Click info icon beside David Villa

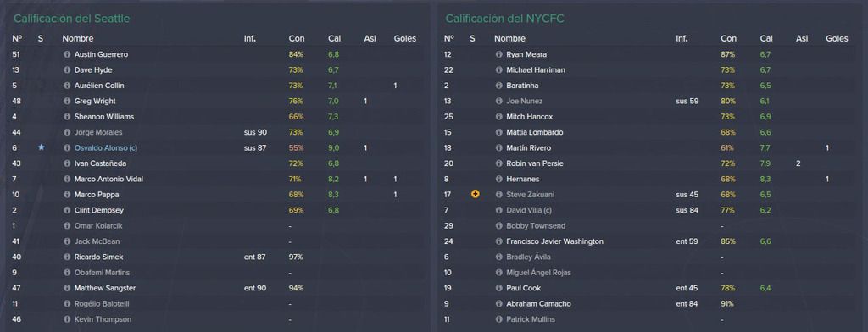pyautogui.click(x=498, y=210)
